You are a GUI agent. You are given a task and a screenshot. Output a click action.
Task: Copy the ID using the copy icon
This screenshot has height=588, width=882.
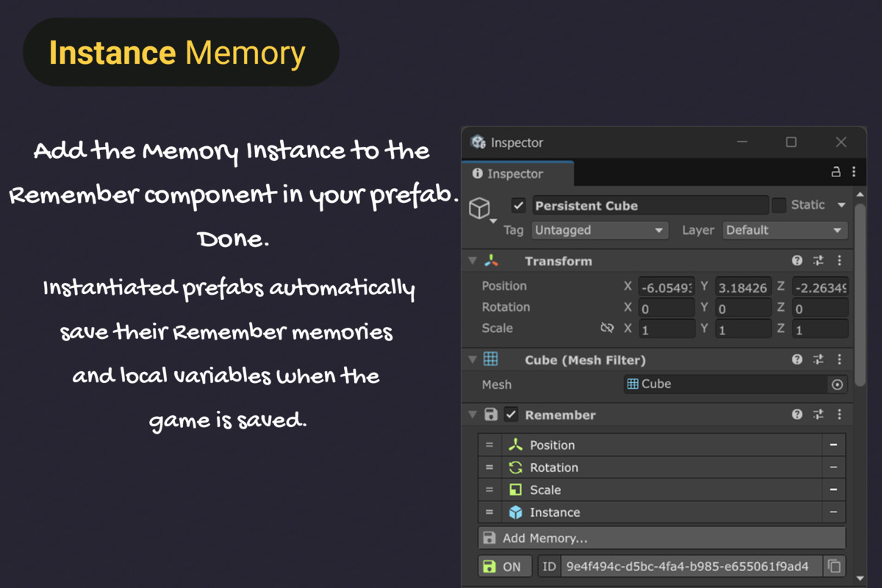tap(835, 566)
